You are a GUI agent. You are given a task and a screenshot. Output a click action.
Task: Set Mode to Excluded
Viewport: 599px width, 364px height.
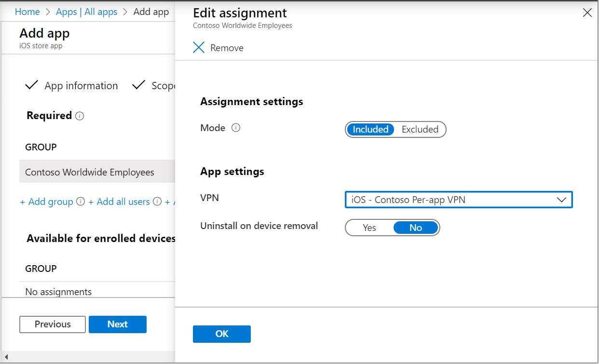point(420,129)
